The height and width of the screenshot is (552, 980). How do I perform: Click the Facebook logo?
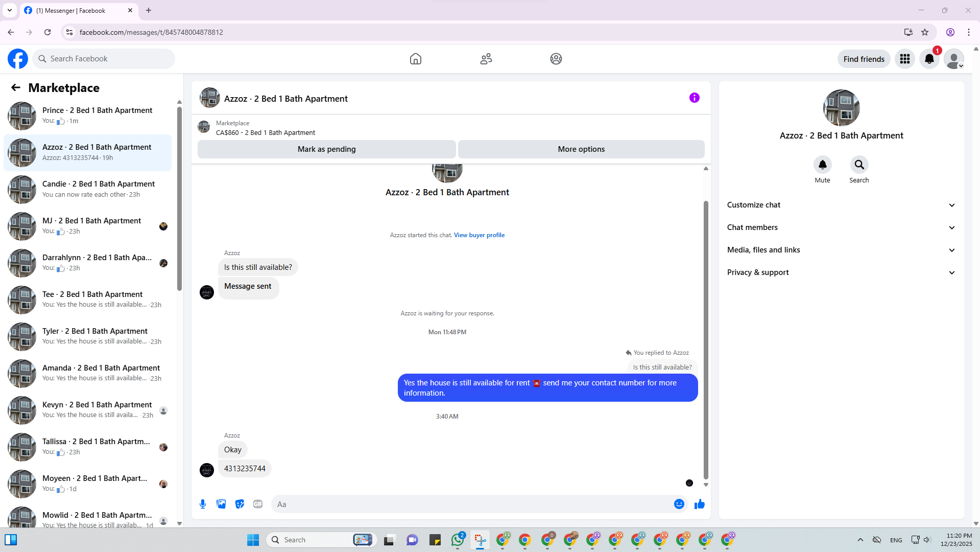18,59
